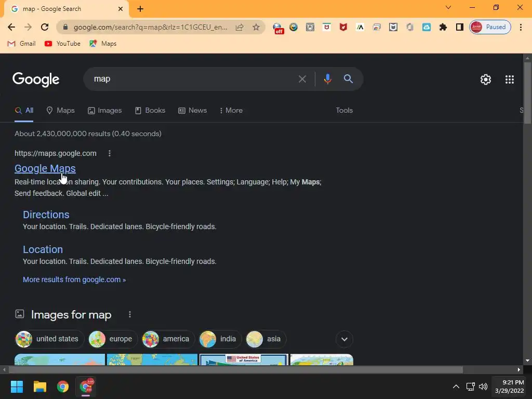Filter images by 'india' chip
532x399 pixels.
point(220,339)
